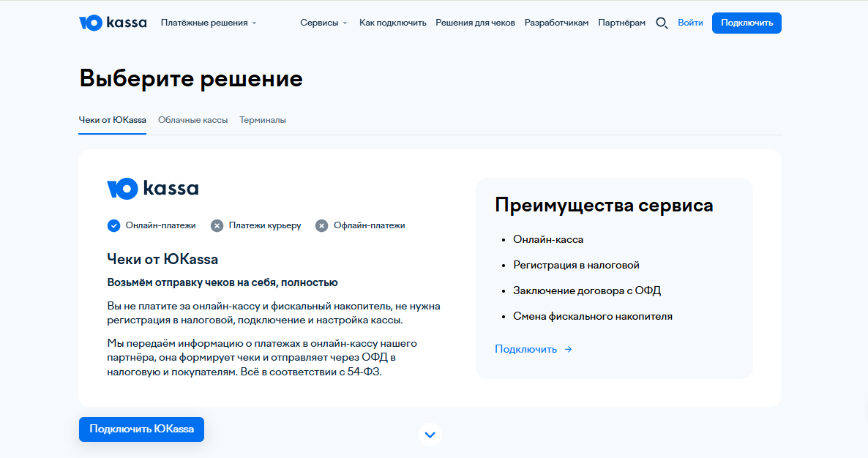
Task: Open the search magnifier icon
Action: (662, 23)
